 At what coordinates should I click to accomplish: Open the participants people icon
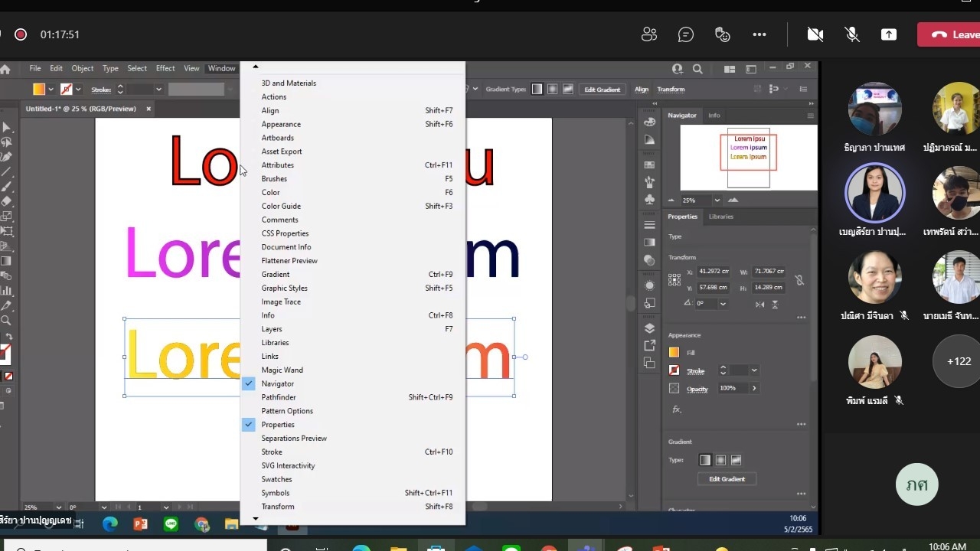click(649, 34)
